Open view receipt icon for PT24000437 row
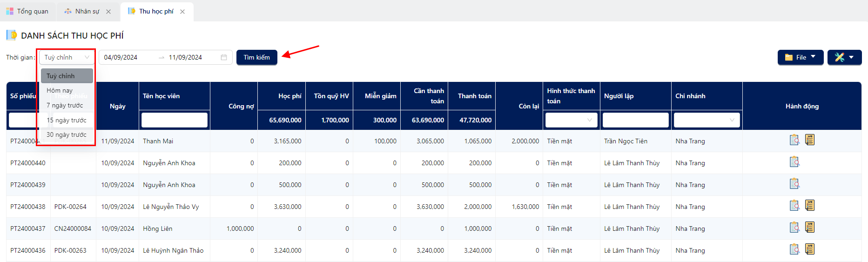The width and height of the screenshot is (868, 262). (x=794, y=228)
